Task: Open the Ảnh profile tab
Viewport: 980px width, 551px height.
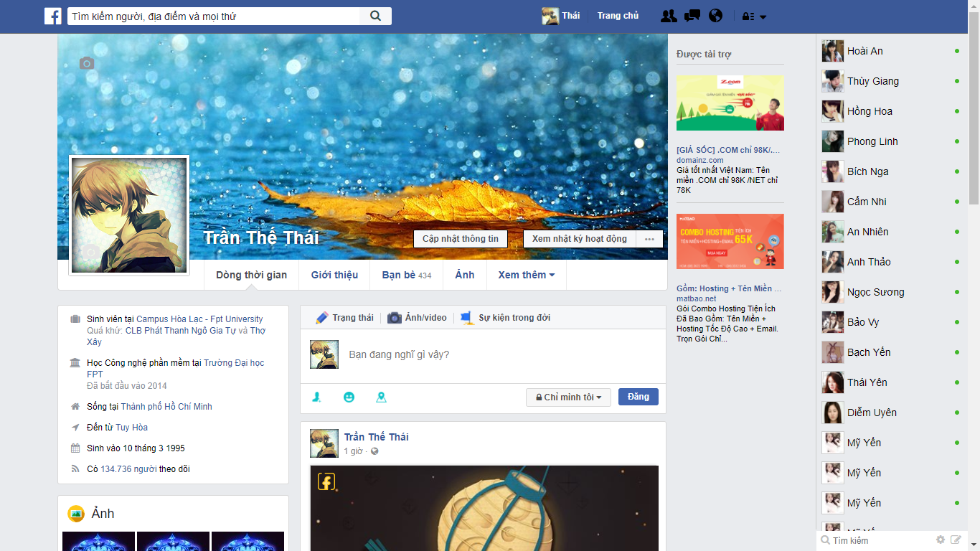Action: click(465, 275)
